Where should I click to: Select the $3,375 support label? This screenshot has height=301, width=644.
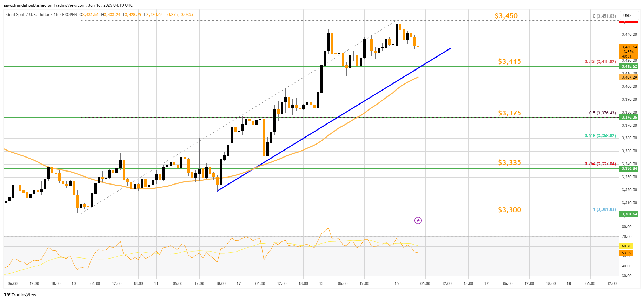point(510,113)
